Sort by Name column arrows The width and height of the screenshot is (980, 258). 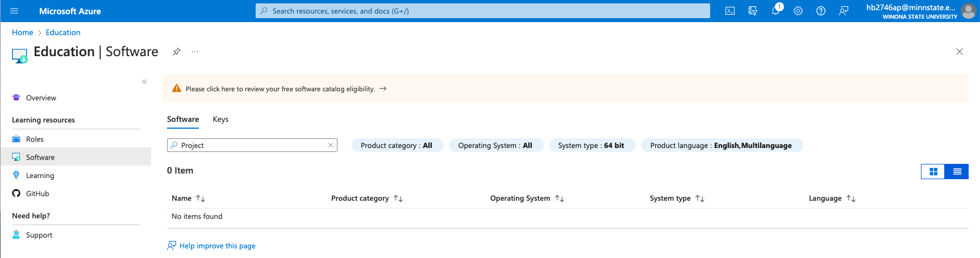201,198
